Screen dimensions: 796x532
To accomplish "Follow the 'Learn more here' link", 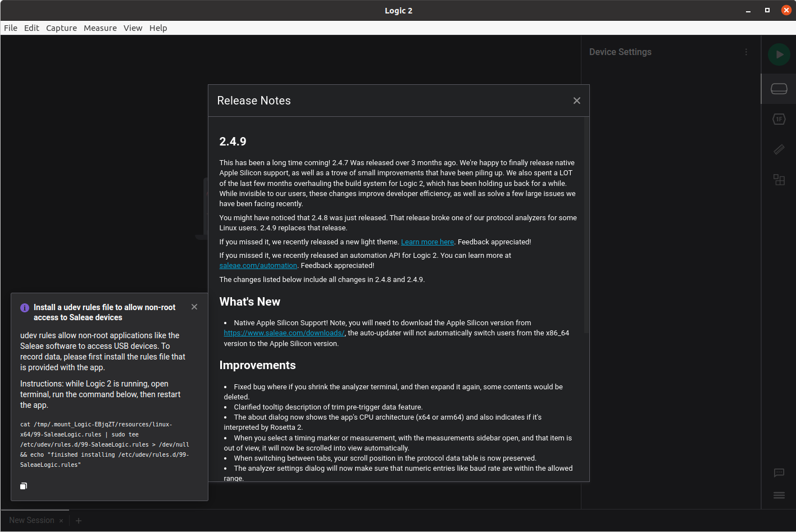I will point(427,242).
